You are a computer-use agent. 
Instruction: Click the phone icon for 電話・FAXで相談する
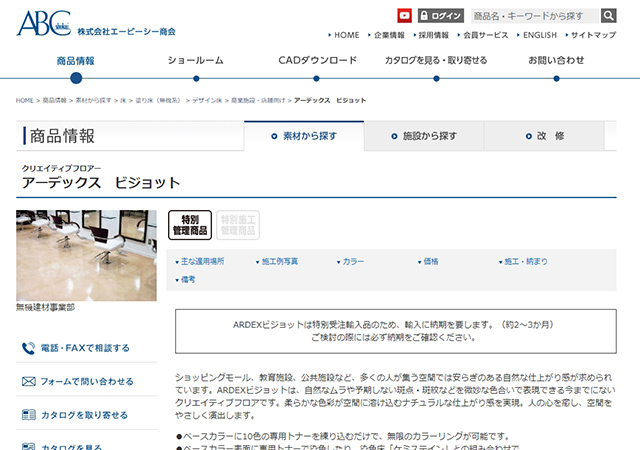click(x=26, y=348)
